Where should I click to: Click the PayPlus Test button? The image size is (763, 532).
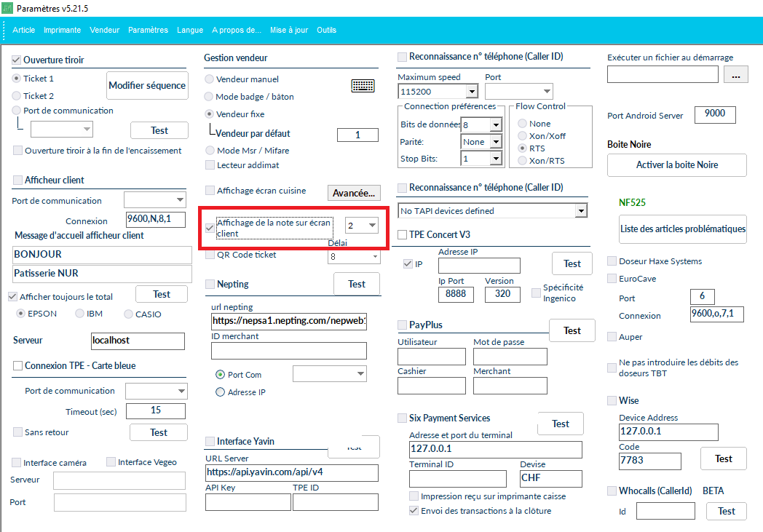pos(572,330)
